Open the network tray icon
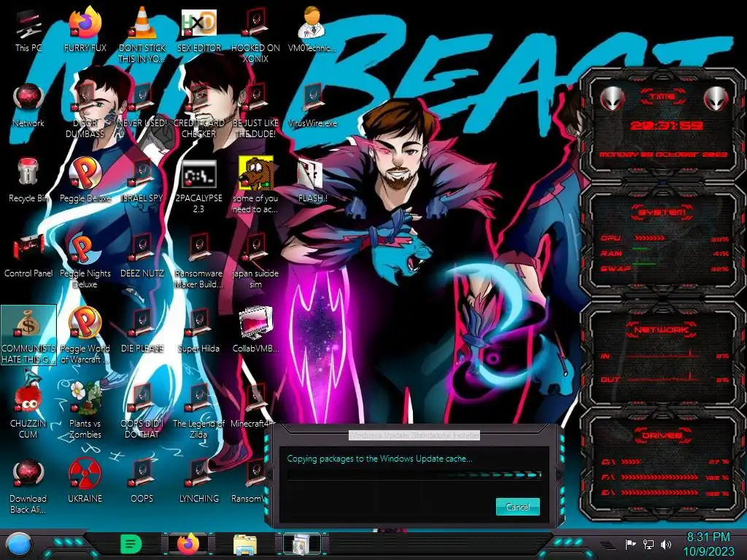The width and height of the screenshot is (747, 560). (x=649, y=544)
